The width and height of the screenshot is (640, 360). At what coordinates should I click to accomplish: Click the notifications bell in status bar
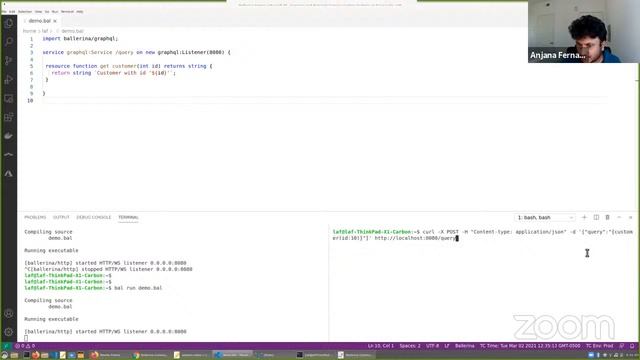pyautogui.click(x=632, y=346)
